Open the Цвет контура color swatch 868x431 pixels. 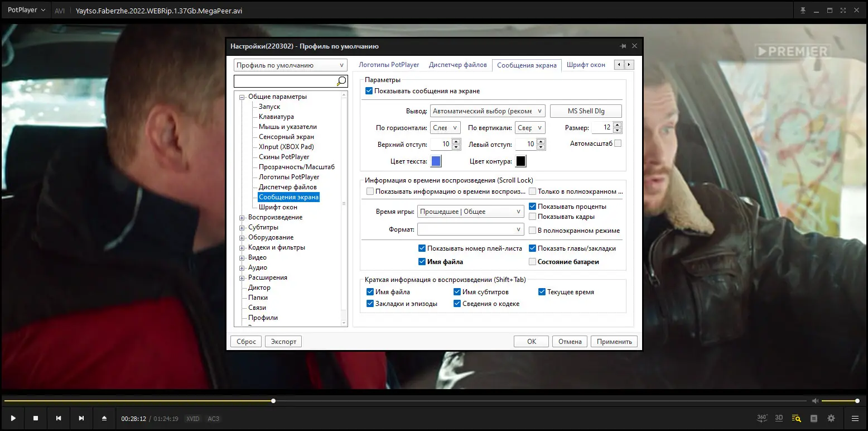520,161
